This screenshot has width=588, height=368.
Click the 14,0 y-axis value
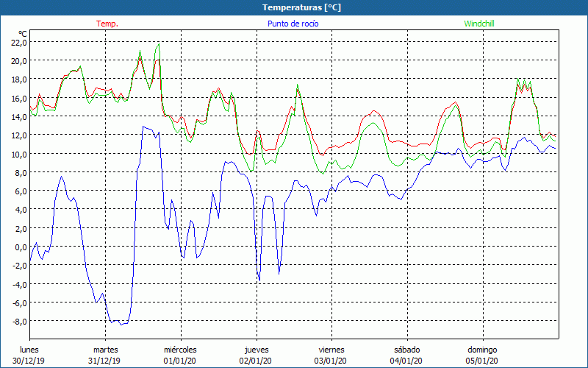click(x=19, y=117)
